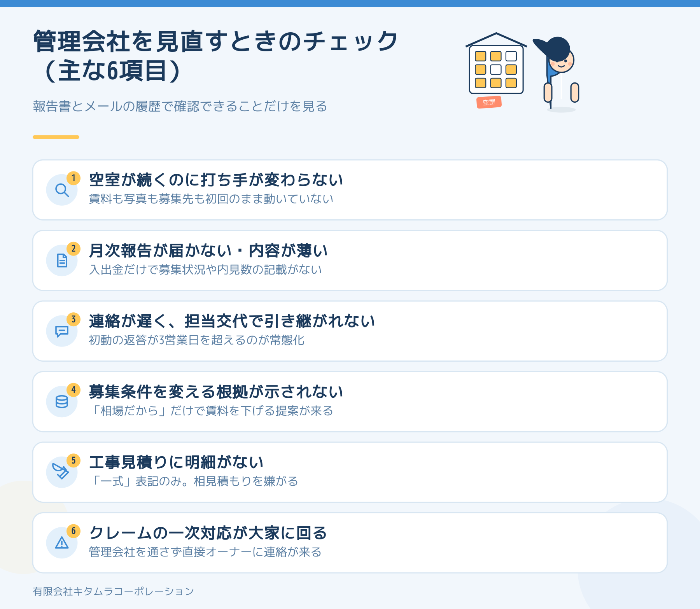Click the document icon beside 月次報告が届かない
The width and height of the screenshot is (700, 609).
[x=62, y=261]
